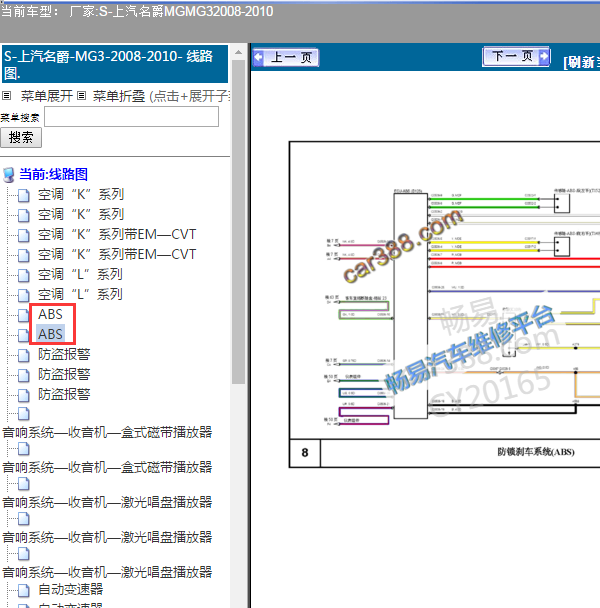
Task: Click page icon of second 空调 "K" 系列
Action: (x=24, y=215)
